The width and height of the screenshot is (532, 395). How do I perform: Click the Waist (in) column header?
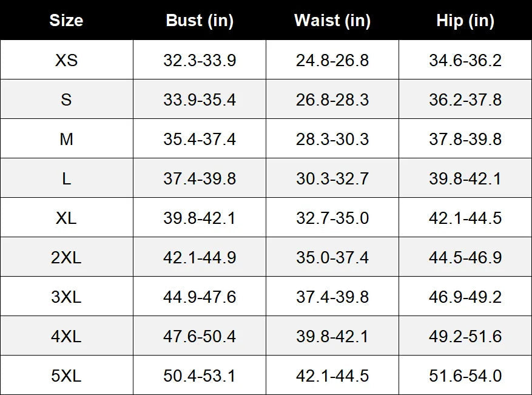click(x=332, y=21)
